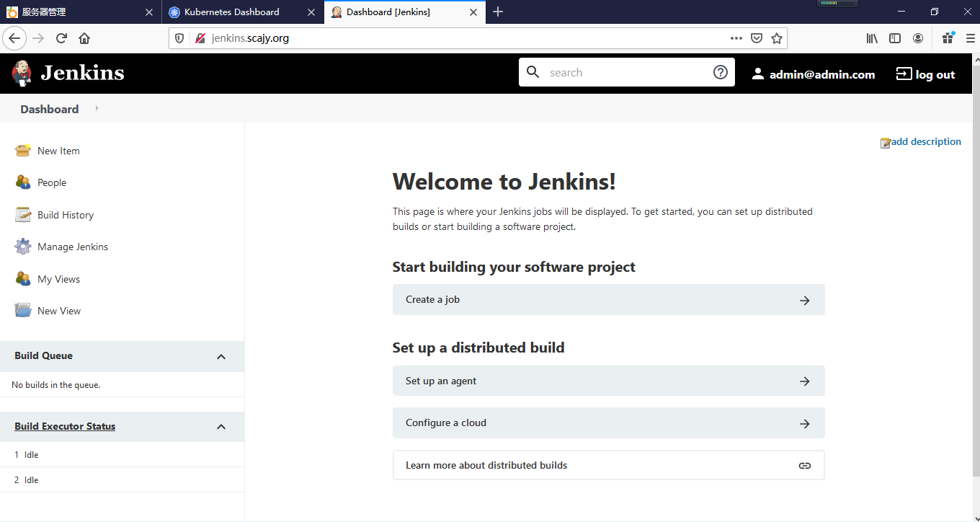Image resolution: width=980 pixels, height=522 pixels.
Task: Open Learn more about distributed builds
Action: click(608, 466)
